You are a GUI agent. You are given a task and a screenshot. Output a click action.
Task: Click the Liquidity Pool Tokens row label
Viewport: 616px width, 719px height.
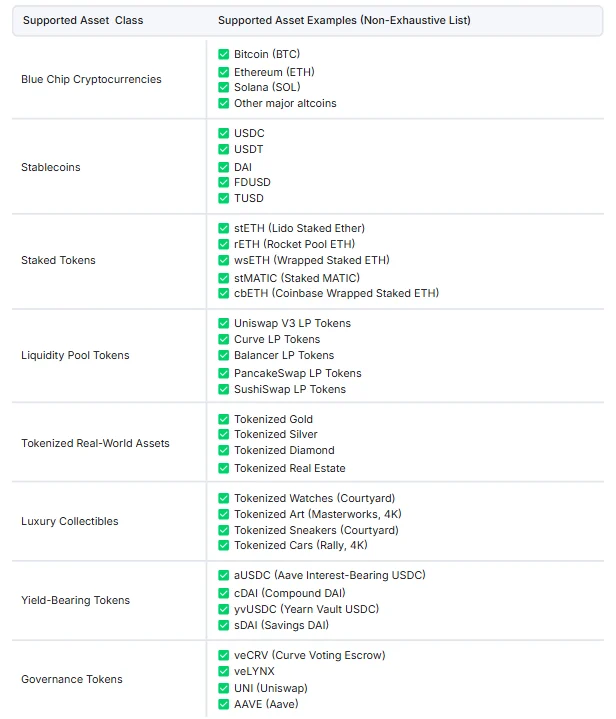pos(75,355)
